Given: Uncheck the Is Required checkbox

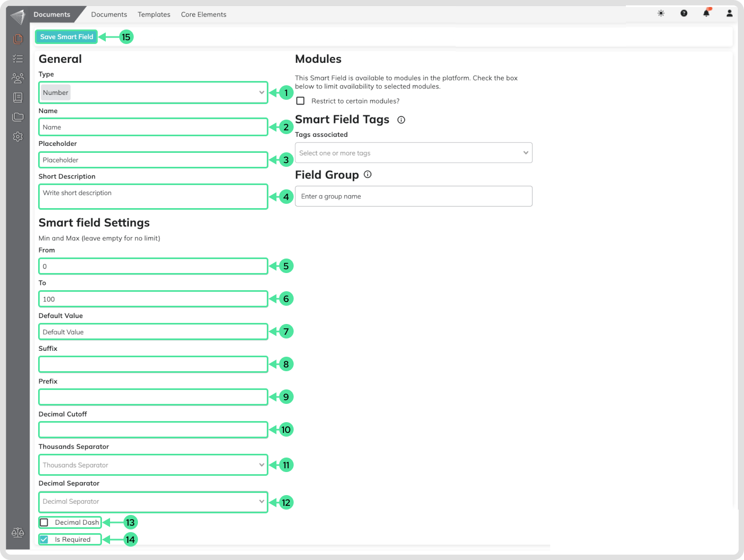Looking at the screenshot, I should [45, 540].
